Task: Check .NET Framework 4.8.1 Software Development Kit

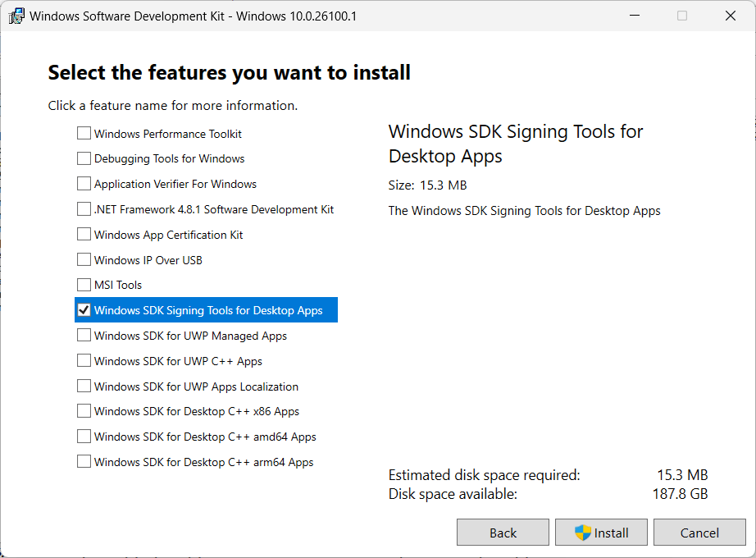Action: pos(84,208)
